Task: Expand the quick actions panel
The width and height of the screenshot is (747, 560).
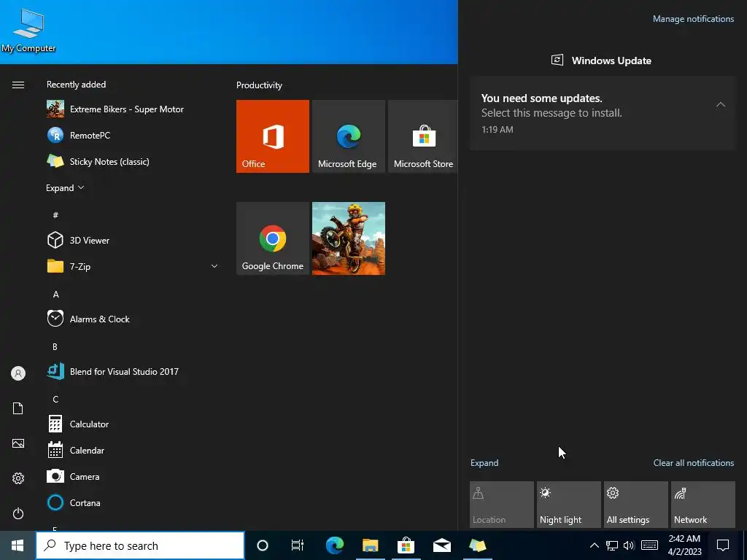Action: [x=484, y=463]
